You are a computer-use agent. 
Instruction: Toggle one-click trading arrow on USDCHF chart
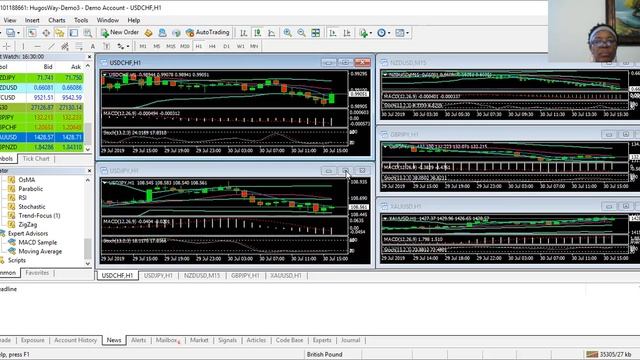[105, 75]
